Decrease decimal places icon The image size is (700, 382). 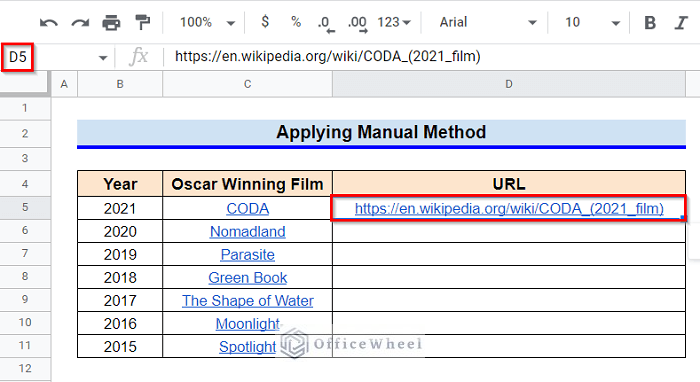tap(326, 24)
